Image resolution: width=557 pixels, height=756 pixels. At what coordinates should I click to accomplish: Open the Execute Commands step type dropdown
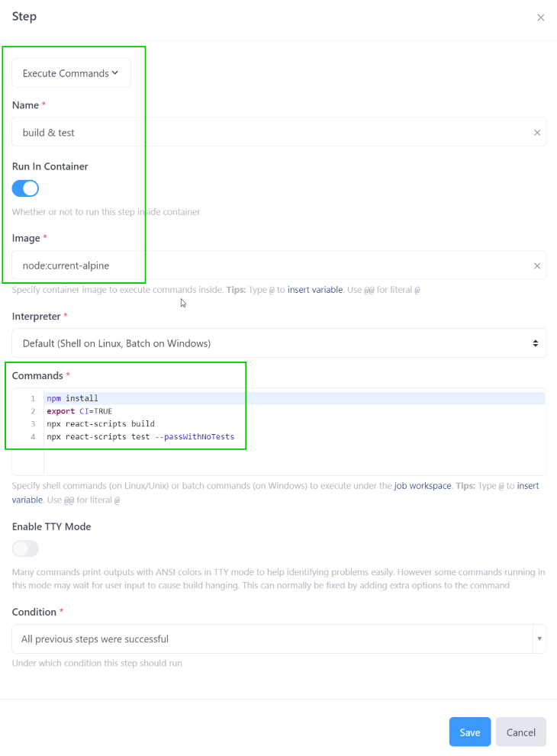pos(71,72)
